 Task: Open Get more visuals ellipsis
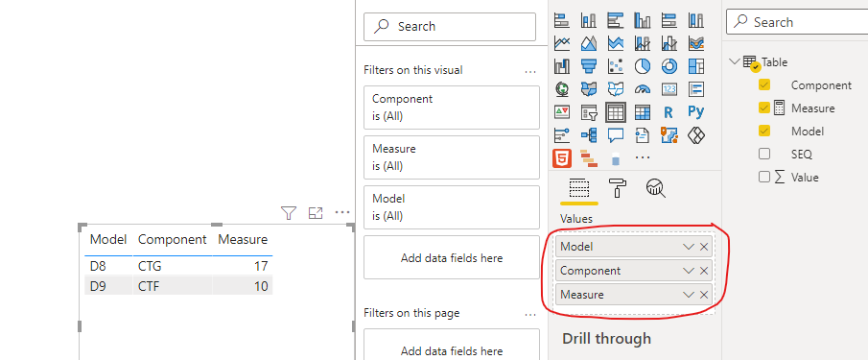pos(643,158)
